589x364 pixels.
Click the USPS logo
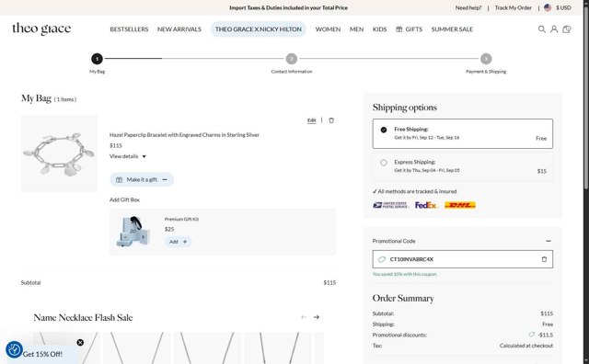pyautogui.click(x=390, y=205)
